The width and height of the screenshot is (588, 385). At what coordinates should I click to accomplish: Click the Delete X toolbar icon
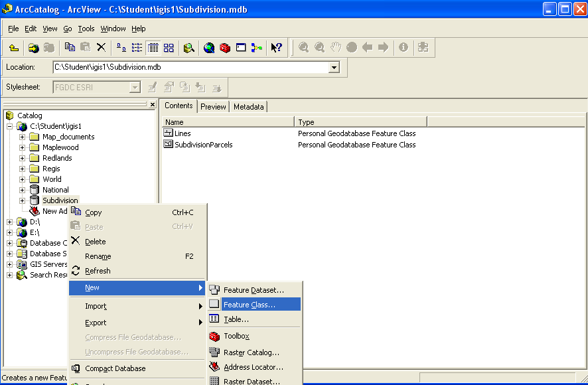(x=102, y=47)
